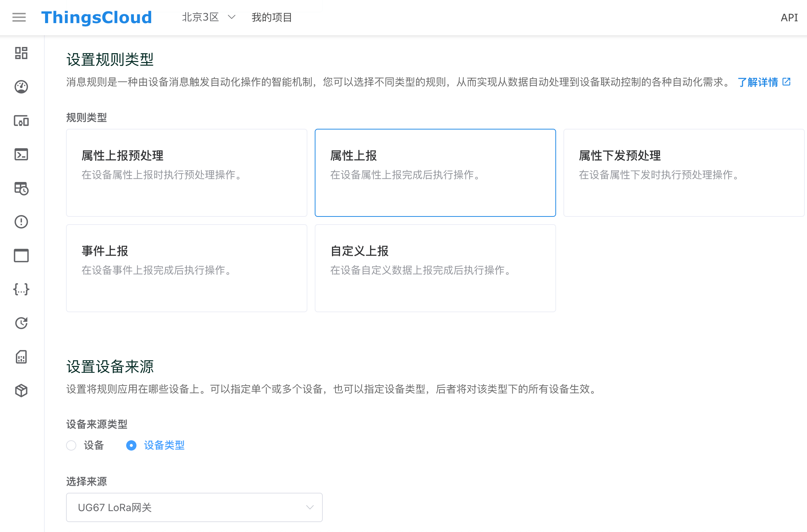Open the API menu item
Viewport: 807px width, 532px height.
[789, 17]
